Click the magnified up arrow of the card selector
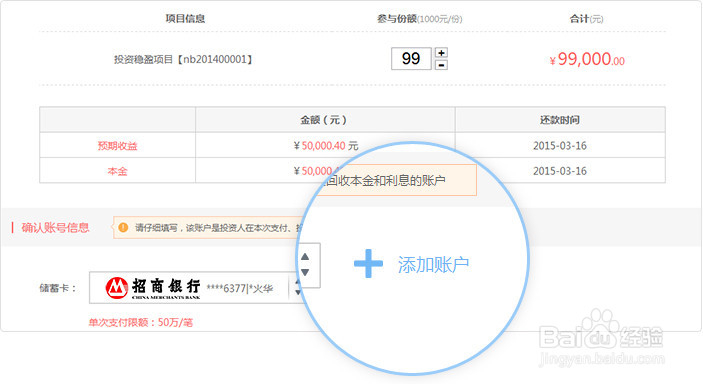Screen dimensions: 703x384 (305, 257)
